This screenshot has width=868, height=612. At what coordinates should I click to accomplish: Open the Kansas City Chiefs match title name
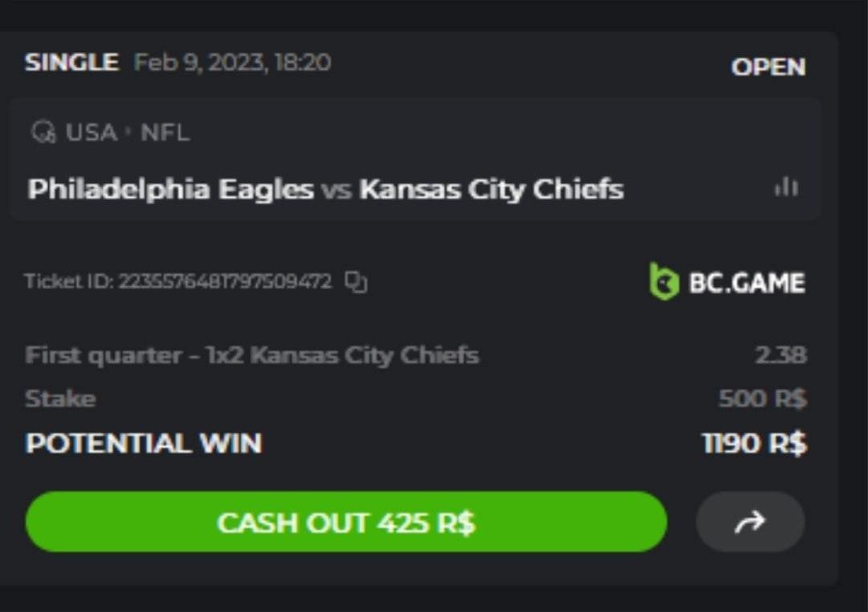pyautogui.click(x=491, y=190)
